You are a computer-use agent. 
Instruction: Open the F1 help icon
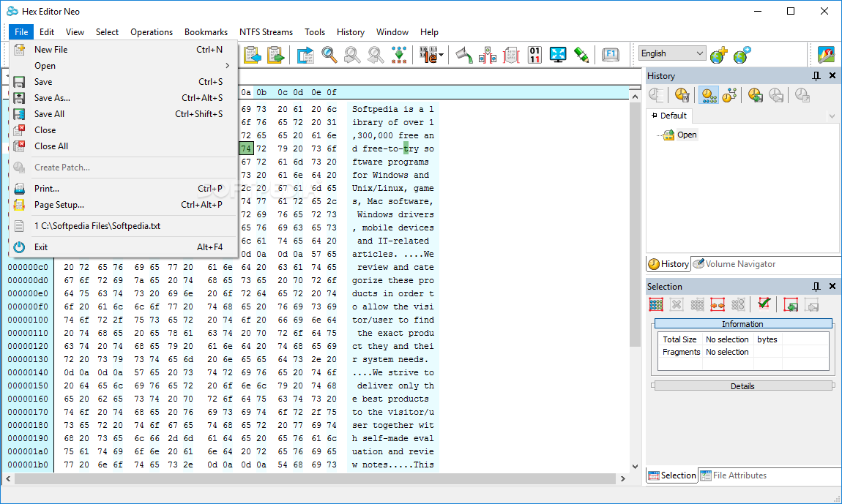pos(611,55)
